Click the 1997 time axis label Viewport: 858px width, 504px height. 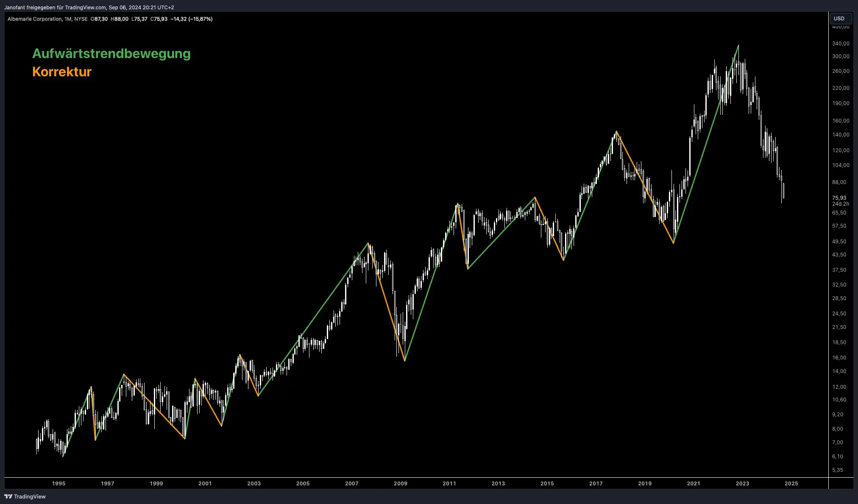pyautogui.click(x=108, y=484)
